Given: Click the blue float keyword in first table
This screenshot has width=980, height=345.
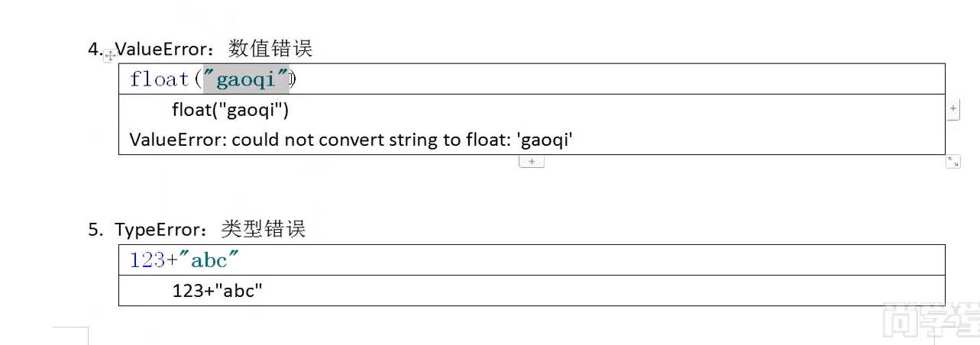Looking at the screenshot, I should point(159,79).
